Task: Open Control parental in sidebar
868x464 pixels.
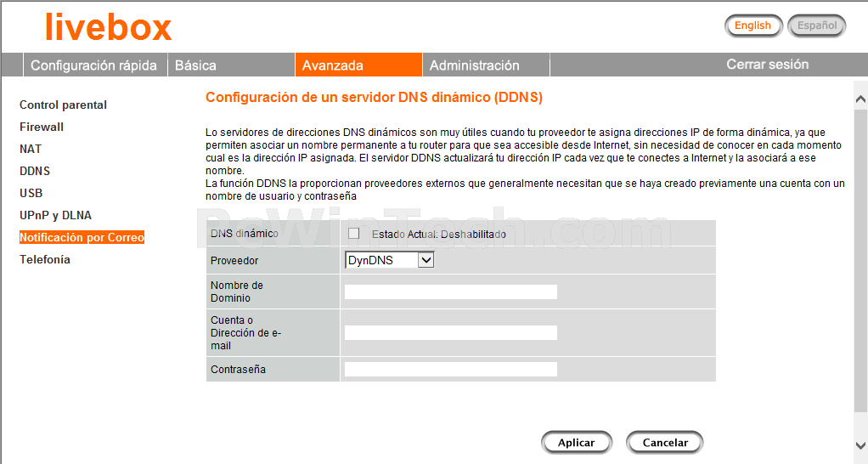Action: tap(63, 105)
